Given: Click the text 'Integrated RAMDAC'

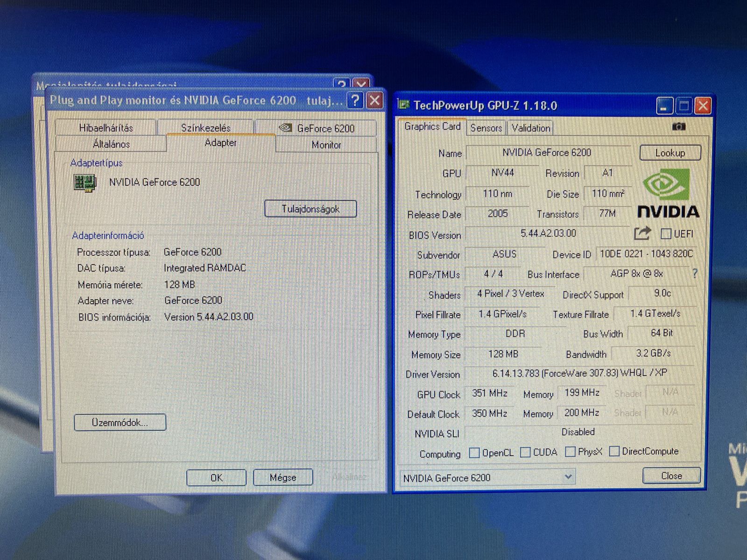Looking at the screenshot, I should coord(205,268).
